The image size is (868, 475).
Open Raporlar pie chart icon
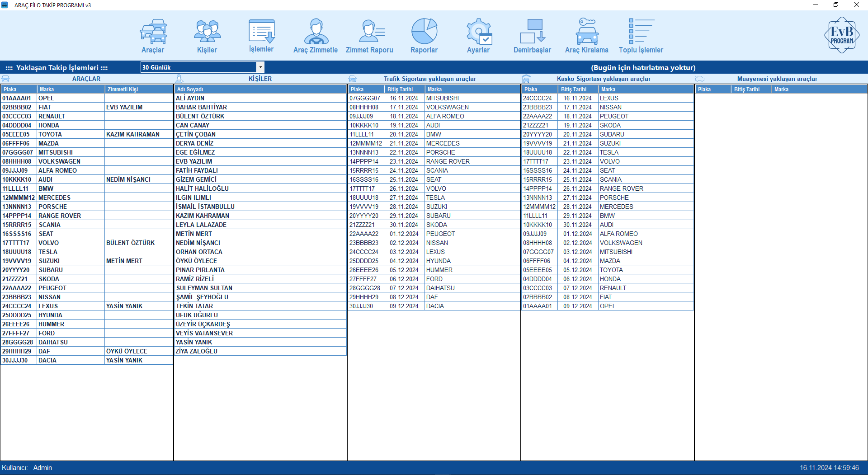click(424, 36)
